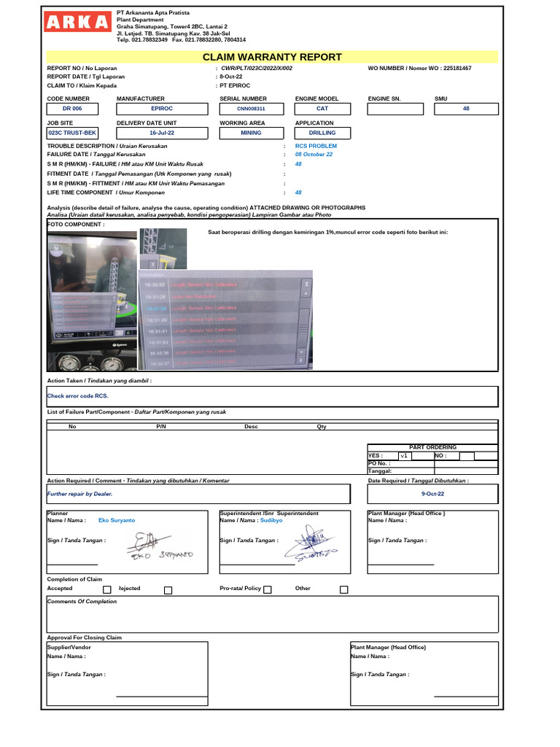Select the report date 8-Oct-22
This screenshot has height=747, width=560.
tap(231, 77)
